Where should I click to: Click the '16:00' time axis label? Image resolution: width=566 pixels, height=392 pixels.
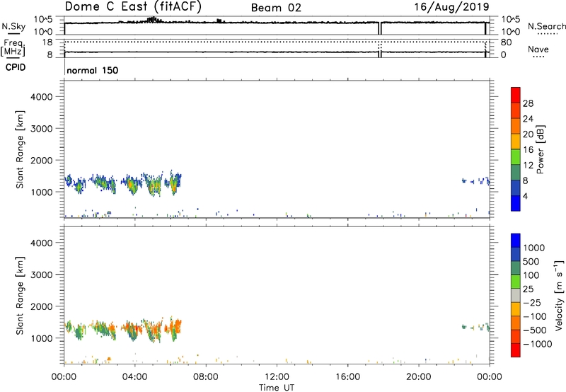[347, 377]
